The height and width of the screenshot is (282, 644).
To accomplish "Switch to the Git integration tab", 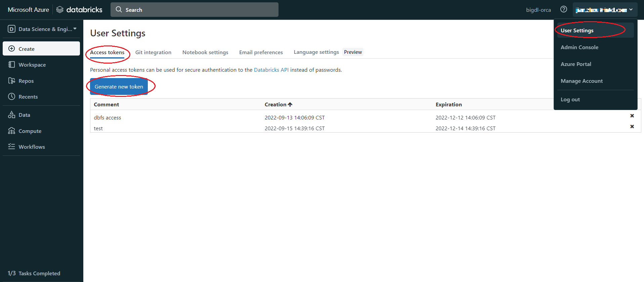I will (x=153, y=52).
